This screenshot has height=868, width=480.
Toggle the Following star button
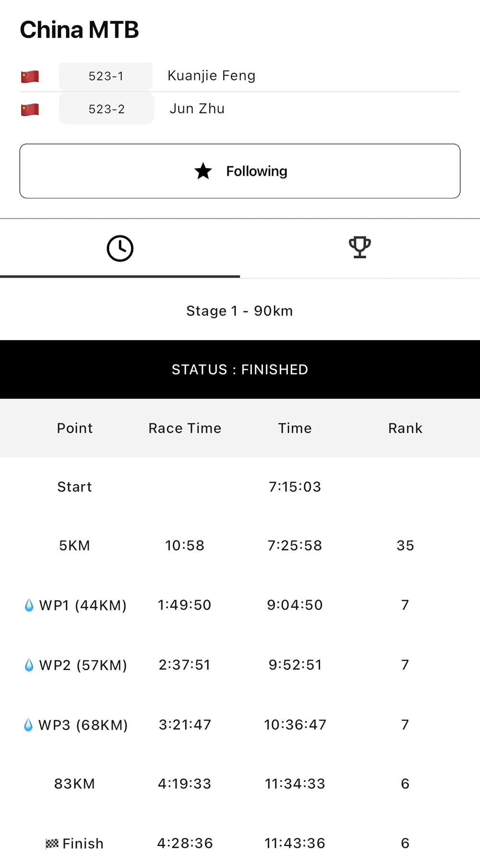pos(240,171)
